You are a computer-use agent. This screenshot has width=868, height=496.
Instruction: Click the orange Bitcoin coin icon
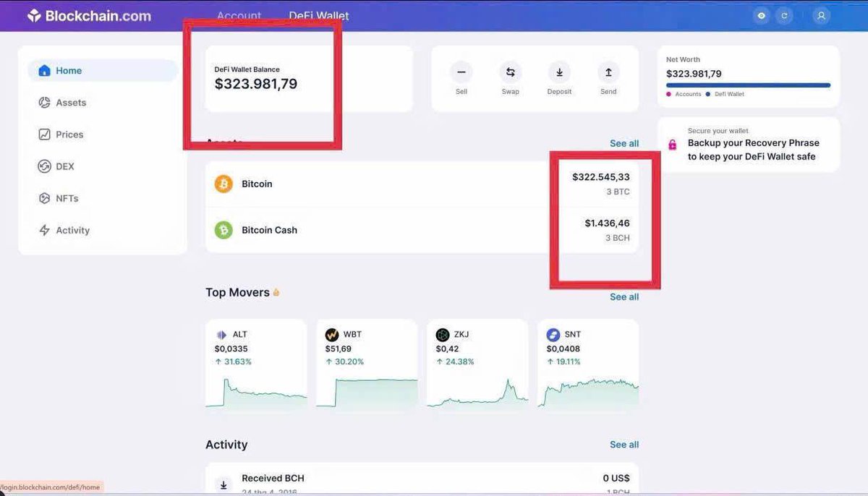[x=224, y=184]
